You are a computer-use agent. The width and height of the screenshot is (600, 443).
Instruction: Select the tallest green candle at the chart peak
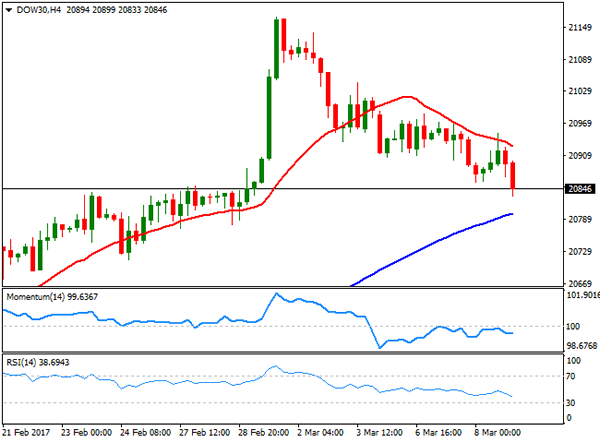pos(276,48)
